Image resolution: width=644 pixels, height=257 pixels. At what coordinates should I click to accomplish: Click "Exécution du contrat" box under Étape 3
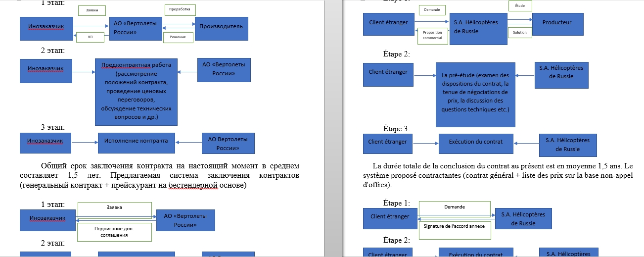(475, 142)
